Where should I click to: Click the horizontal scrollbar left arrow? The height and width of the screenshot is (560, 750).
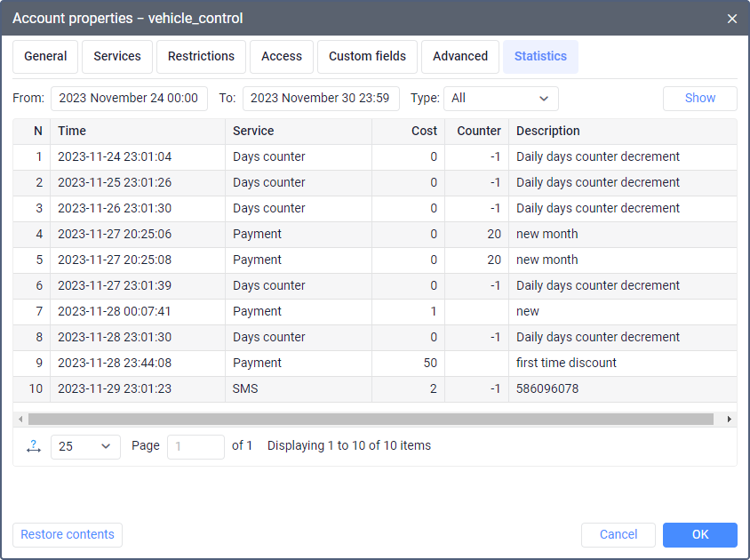(x=20, y=419)
